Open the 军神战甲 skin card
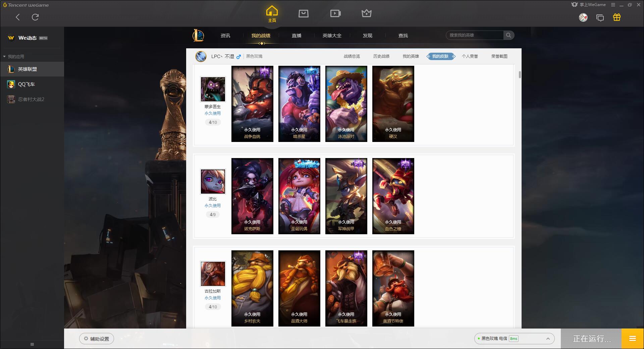Viewport: 644px width, 349px height. 346,196
